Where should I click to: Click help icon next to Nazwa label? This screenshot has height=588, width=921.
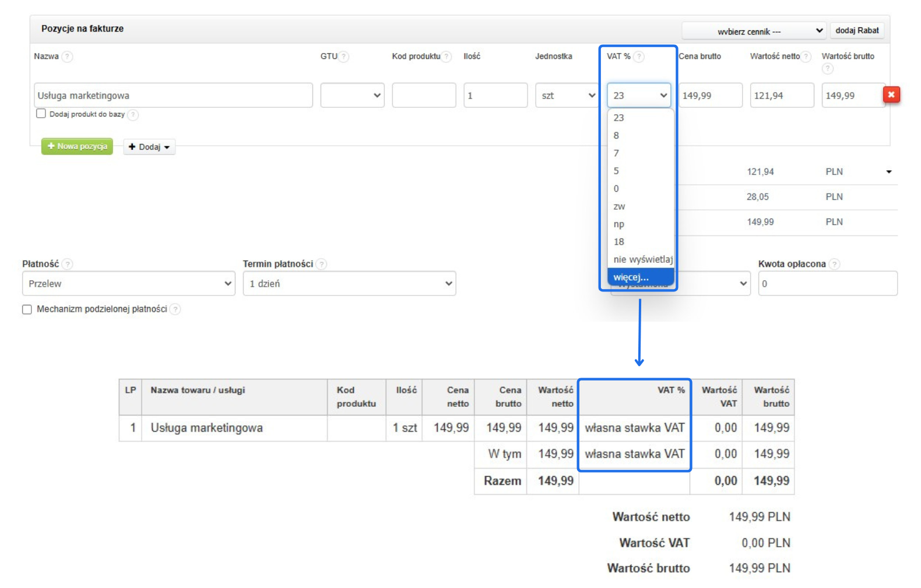click(x=68, y=57)
